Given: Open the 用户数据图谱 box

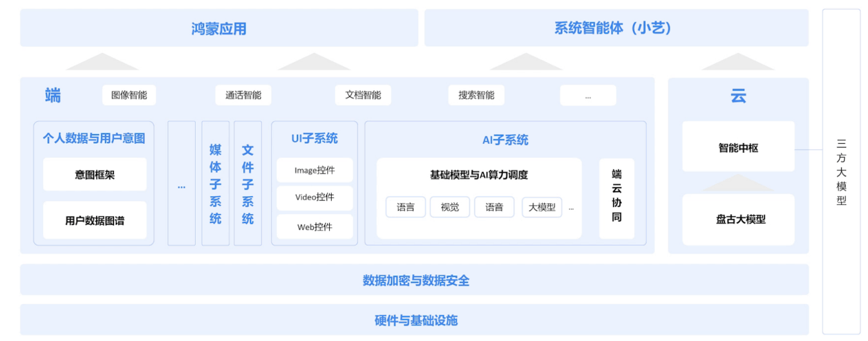Looking at the screenshot, I should pyautogui.click(x=95, y=220).
